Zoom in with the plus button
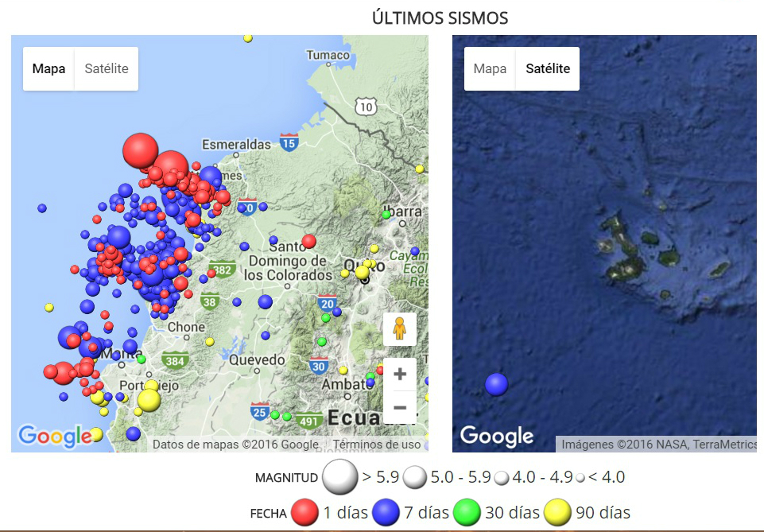This screenshot has height=532, width=764. point(400,375)
